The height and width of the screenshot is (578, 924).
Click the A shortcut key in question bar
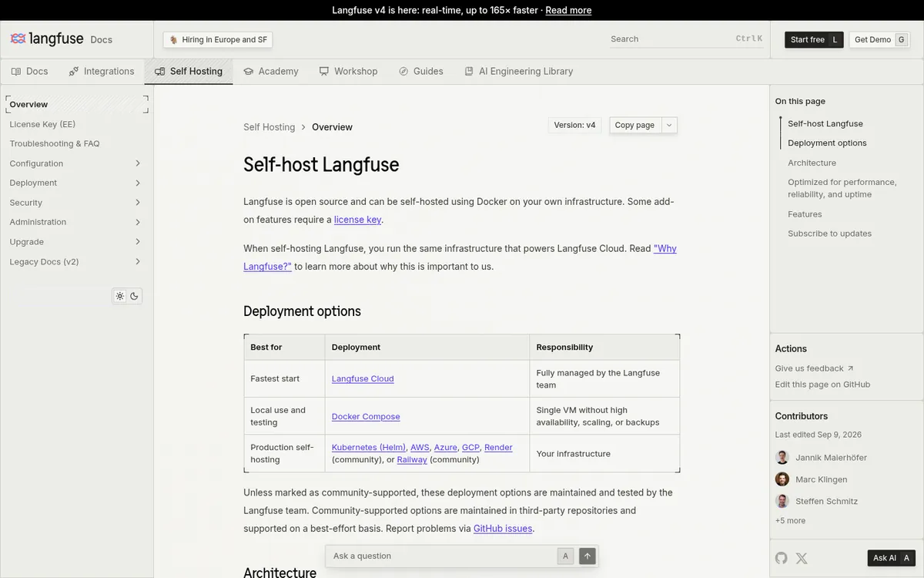(x=565, y=556)
